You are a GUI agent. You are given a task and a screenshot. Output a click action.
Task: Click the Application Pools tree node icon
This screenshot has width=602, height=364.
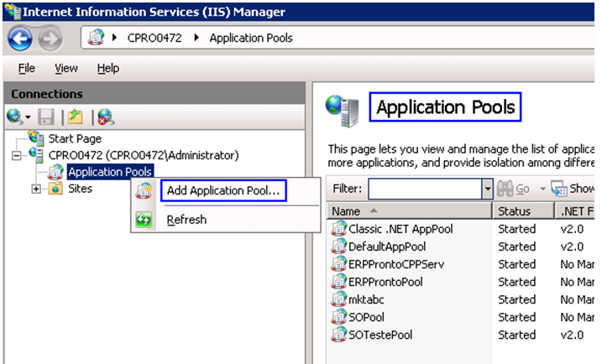(x=56, y=172)
